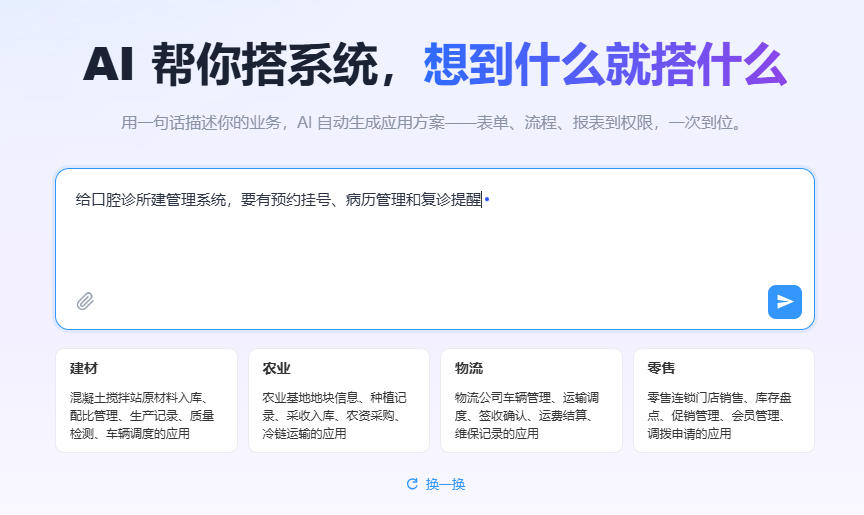Click description 混凝土搅拌站原材料入库 in 建材 card

pyautogui.click(x=136, y=398)
